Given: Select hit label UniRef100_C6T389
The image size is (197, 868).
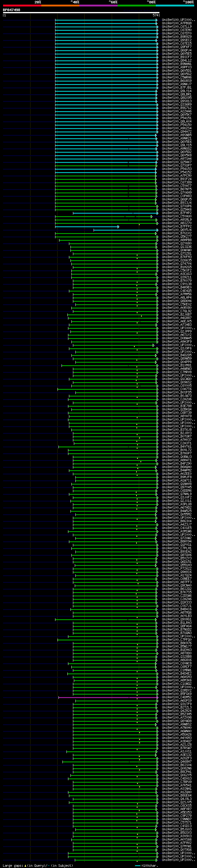Looking at the screenshot, I should [x=176, y=182].
